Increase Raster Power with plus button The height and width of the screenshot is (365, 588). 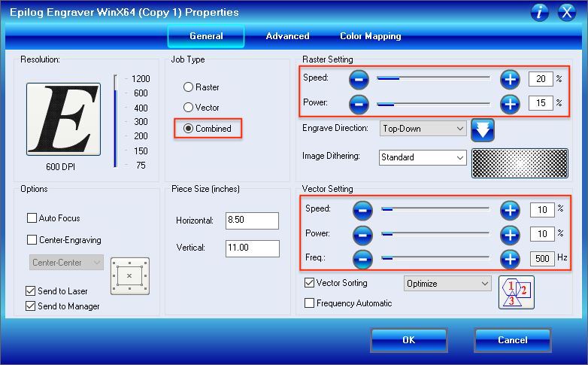click(510, 105)
